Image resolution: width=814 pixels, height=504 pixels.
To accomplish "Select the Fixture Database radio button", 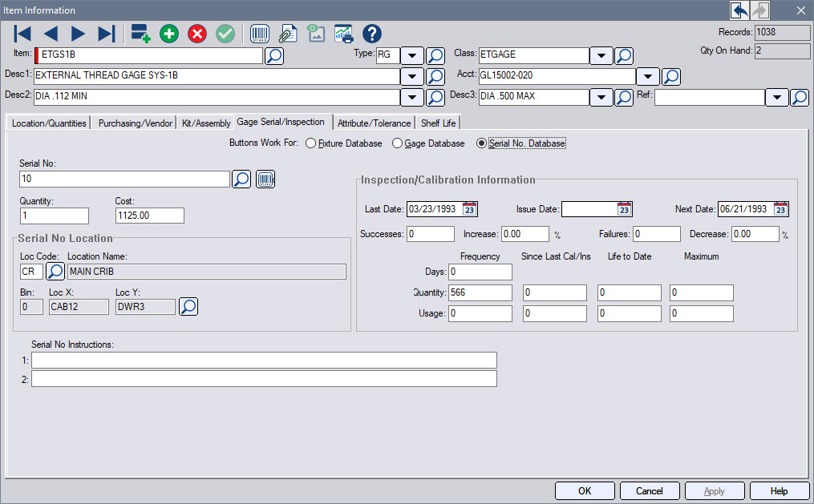I will pos(310,143).
